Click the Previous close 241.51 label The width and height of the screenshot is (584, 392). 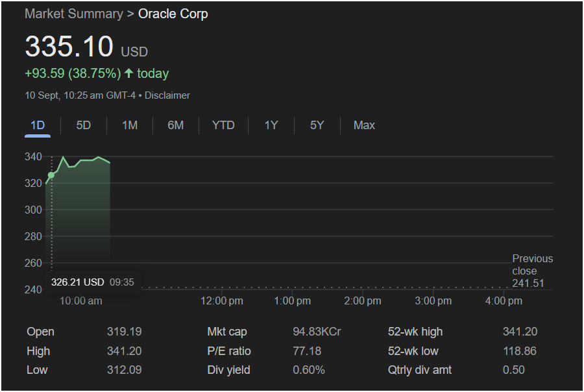(532, 271)
